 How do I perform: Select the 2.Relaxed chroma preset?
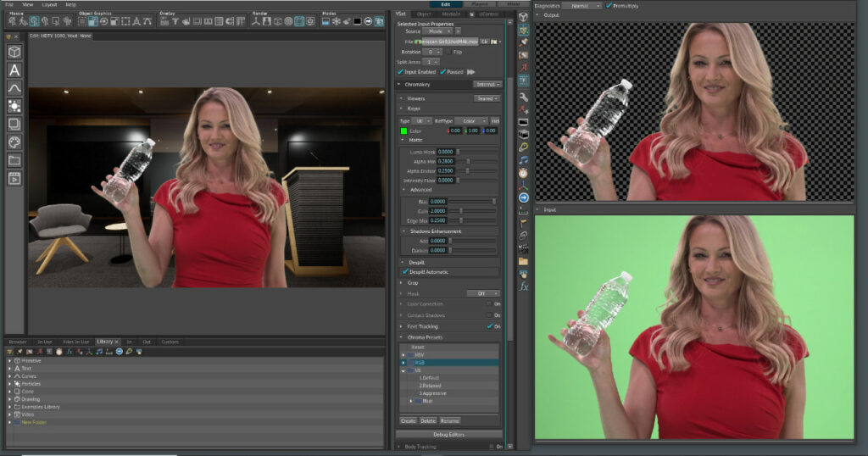(431, 385)
